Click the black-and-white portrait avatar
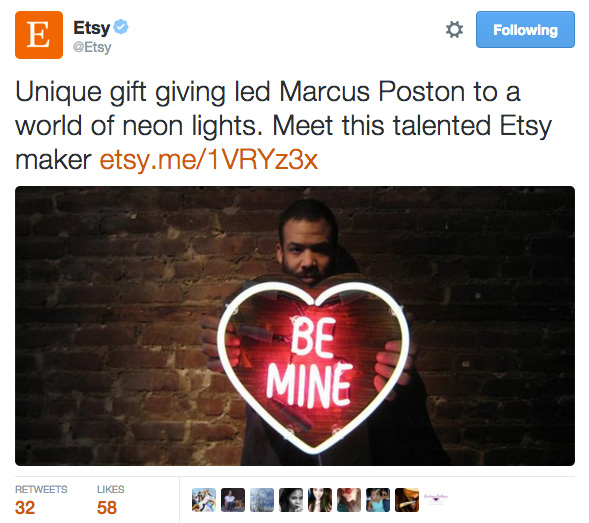This screenshot has width=589, height=523. [x=291, y=500]
